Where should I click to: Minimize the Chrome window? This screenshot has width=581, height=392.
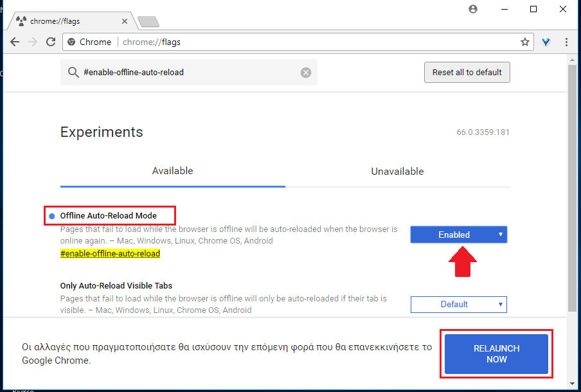505,9
